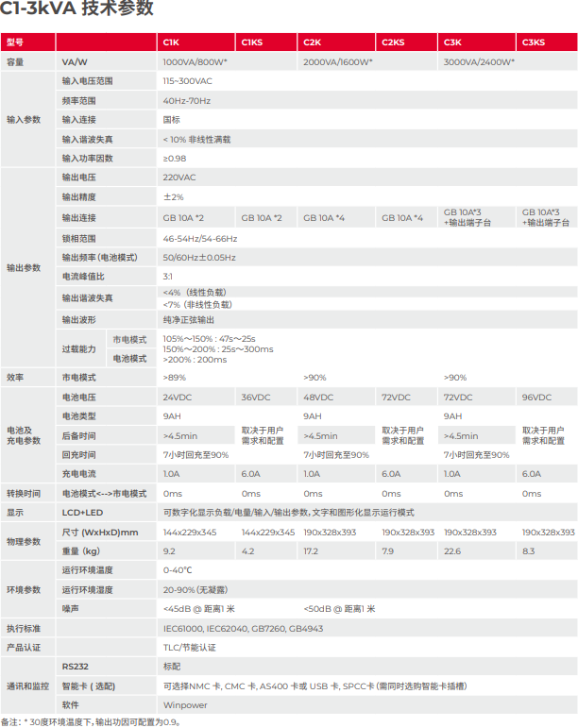Click the RS232 row label
The width and height of the screenshot is (578, 728).
(75, 667)
